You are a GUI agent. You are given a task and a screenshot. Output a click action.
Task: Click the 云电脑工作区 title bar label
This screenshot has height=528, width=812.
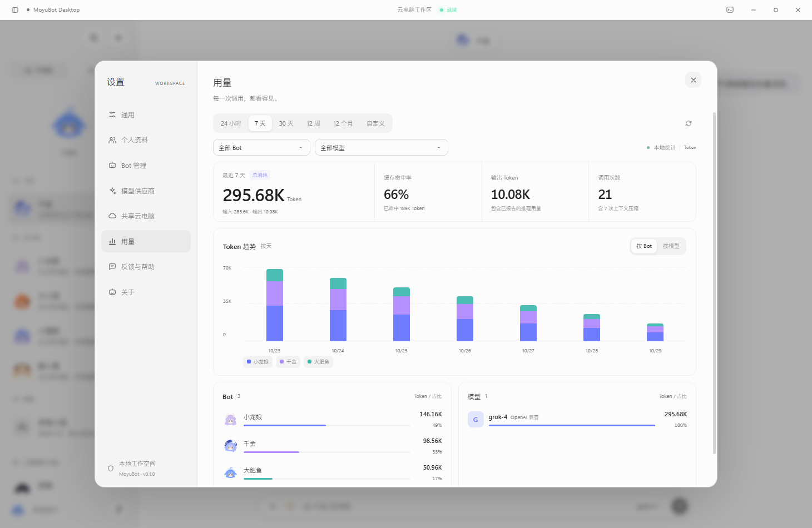click(x=414, y=10)
